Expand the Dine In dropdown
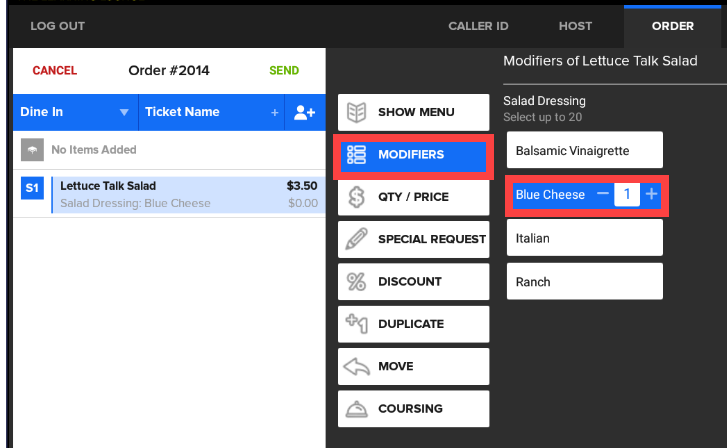Image resolution: width=727 pixels, height=448 pixels. click(x=124, y=113)
